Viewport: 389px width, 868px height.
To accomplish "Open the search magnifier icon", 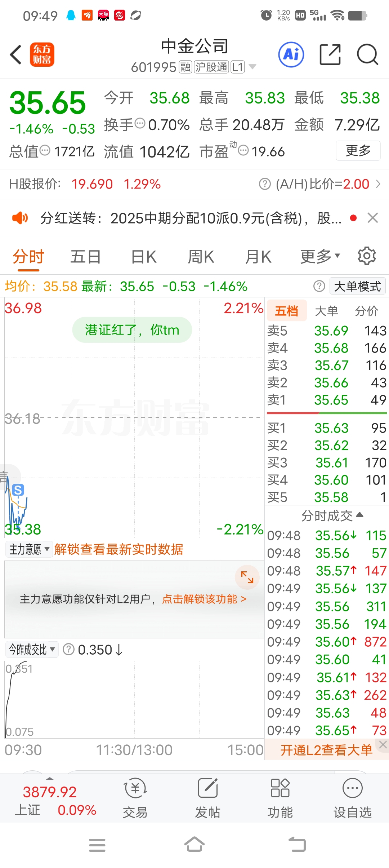I will tap(367, 55).
